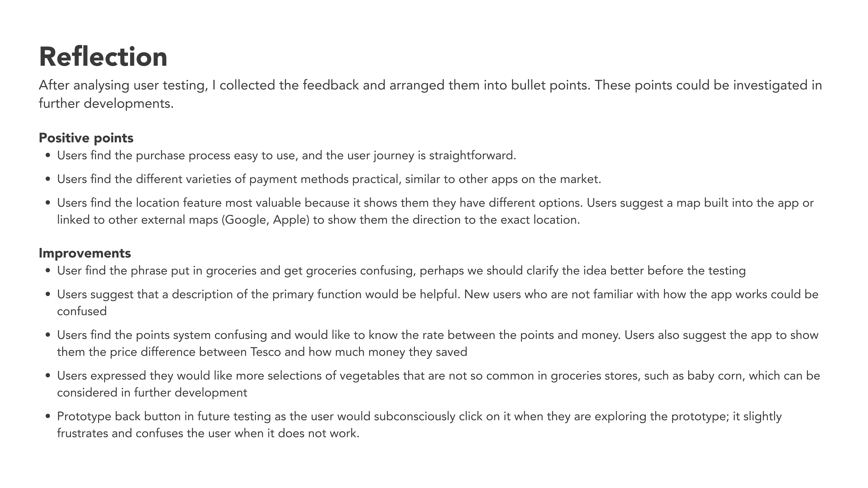Click the bullet about payment methods
Screen dimensions: 868x488
tap(329, 179)
